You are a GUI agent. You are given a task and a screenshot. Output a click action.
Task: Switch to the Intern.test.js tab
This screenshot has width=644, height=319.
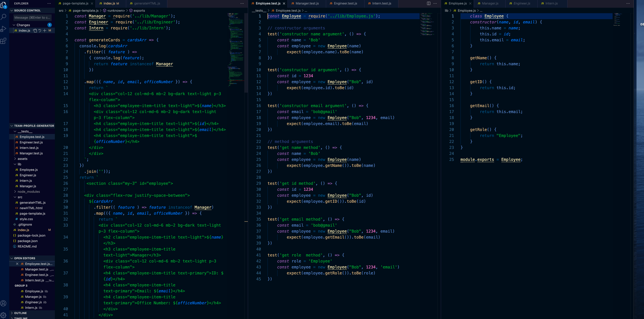[x=381, y=3]
